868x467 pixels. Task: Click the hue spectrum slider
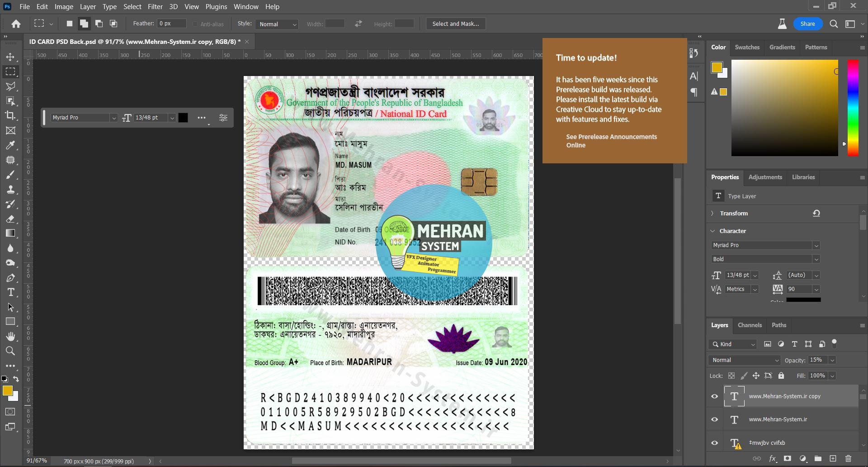pyautogui.click(x=853, y=108)
